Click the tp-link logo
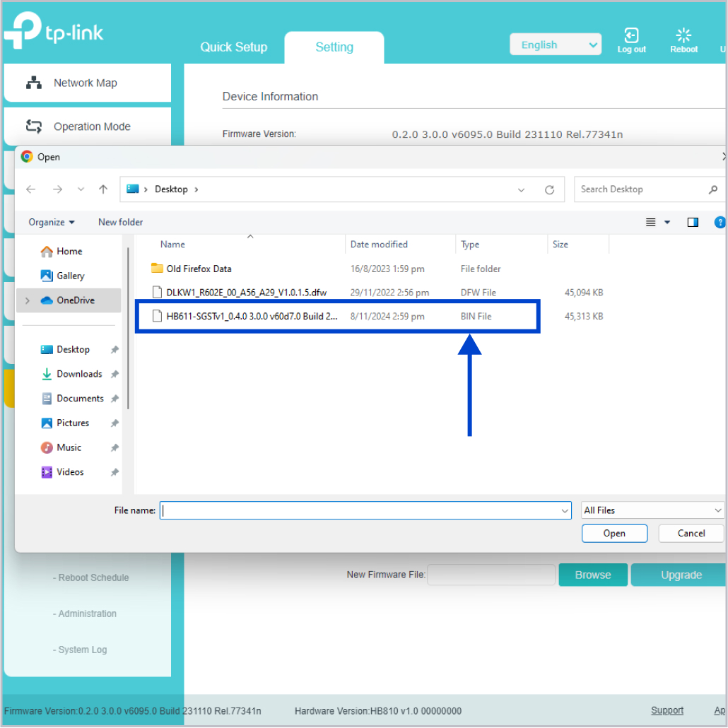The width and height of the screenshot is (728, 728). click(x=54, y=30)
